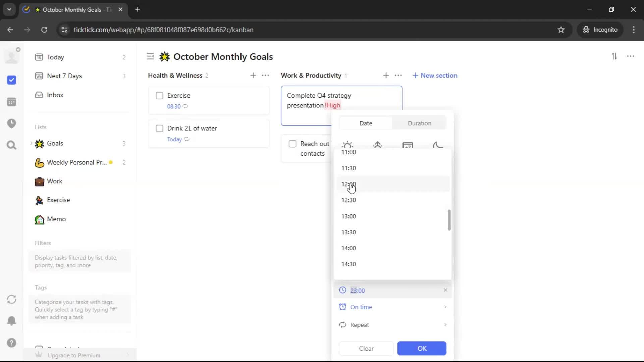Image resolution: width=644 pixels, height=362 pixels.
Task: Click the sort icon at top right
Action: pos(614,56)
